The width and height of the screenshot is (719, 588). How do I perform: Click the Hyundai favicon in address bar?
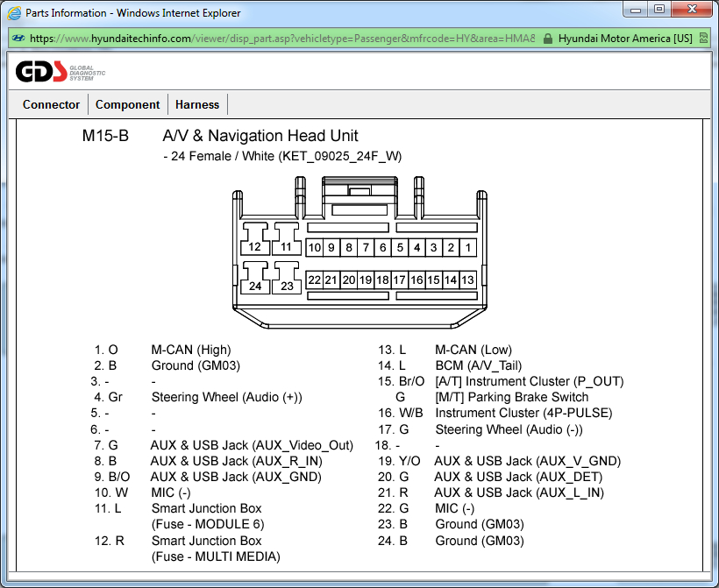18,39
